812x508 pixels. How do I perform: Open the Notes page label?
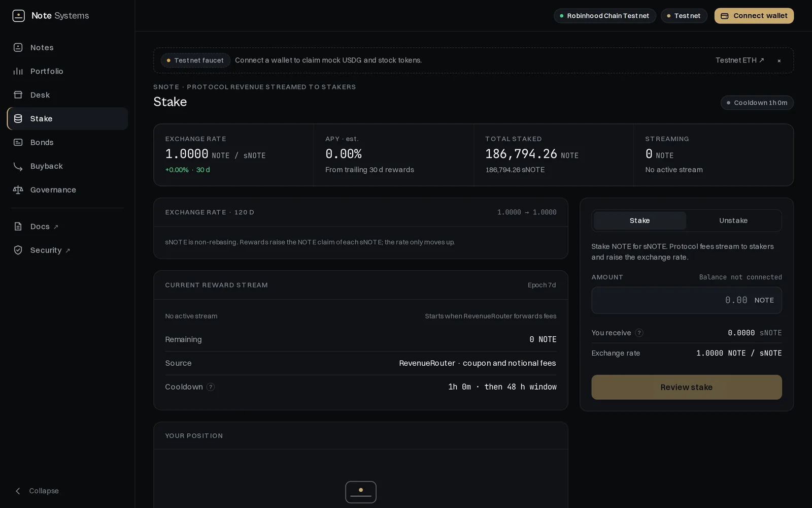42,47
